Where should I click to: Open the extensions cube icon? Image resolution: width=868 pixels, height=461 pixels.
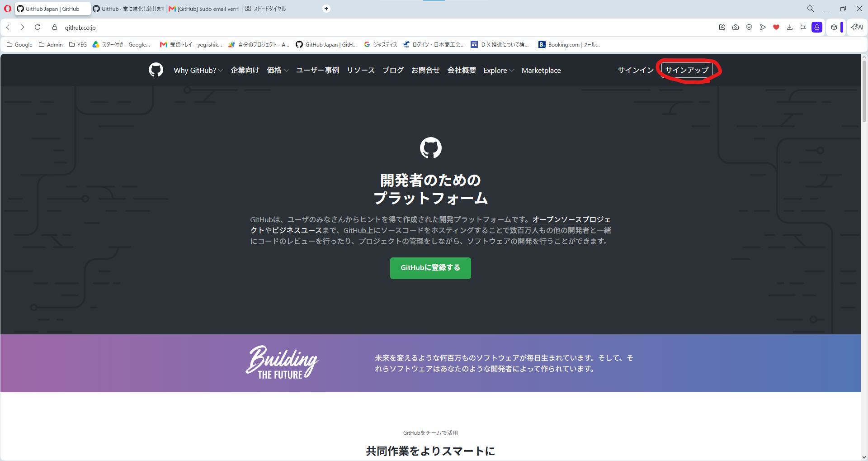834,27
